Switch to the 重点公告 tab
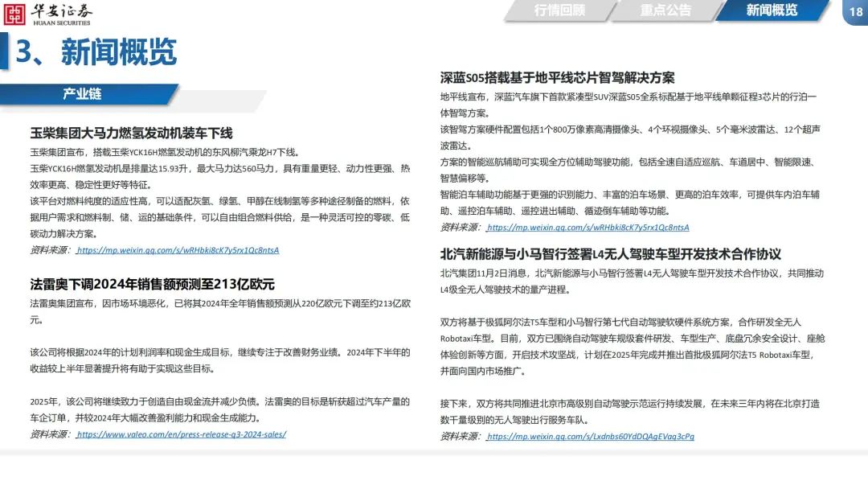 pos(665,10)
